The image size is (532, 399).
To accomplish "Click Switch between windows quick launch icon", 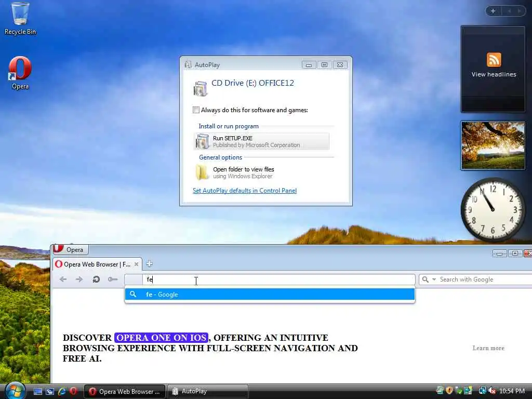I will 50,391.
